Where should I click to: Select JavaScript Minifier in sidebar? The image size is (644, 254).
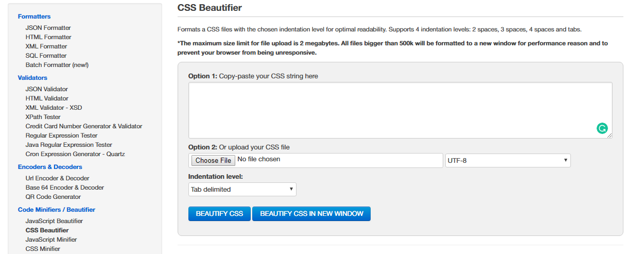[51, 240]
